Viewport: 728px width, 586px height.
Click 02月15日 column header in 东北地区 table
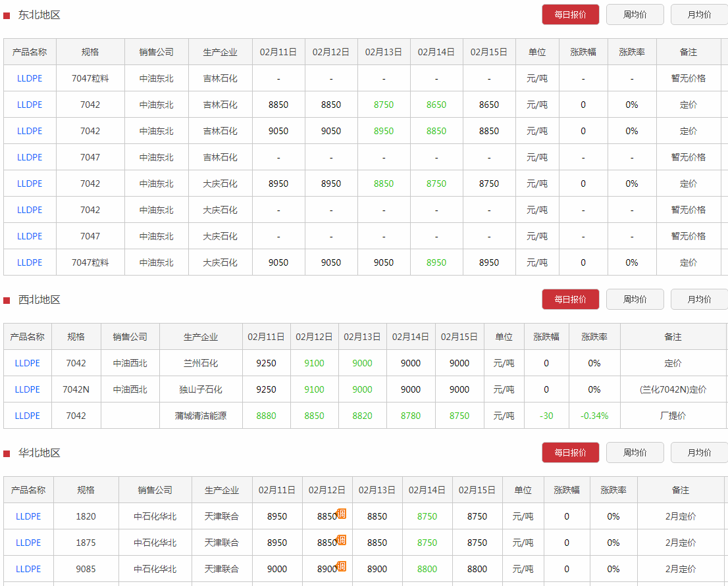pyautogui.click(x=489, y=52)
